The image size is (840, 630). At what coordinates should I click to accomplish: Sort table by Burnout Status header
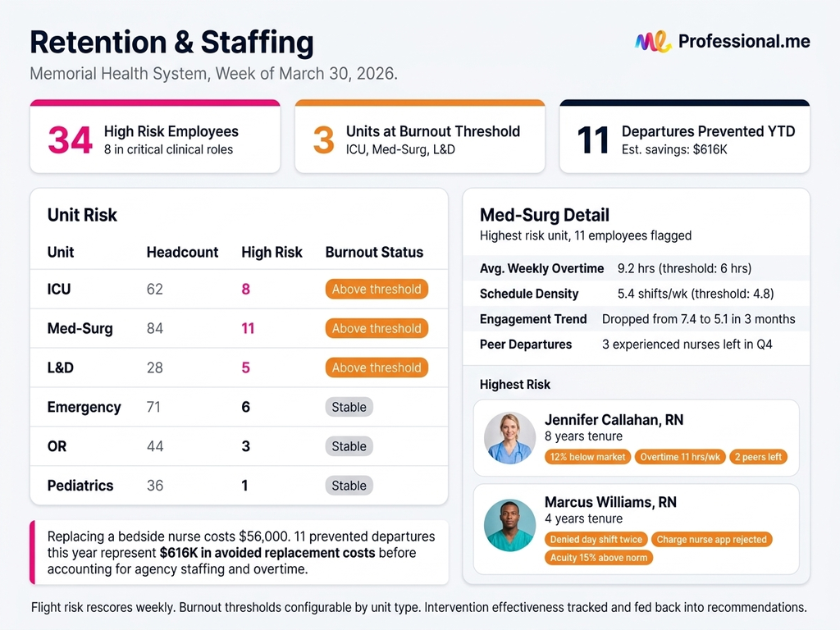tap(374, 253)
